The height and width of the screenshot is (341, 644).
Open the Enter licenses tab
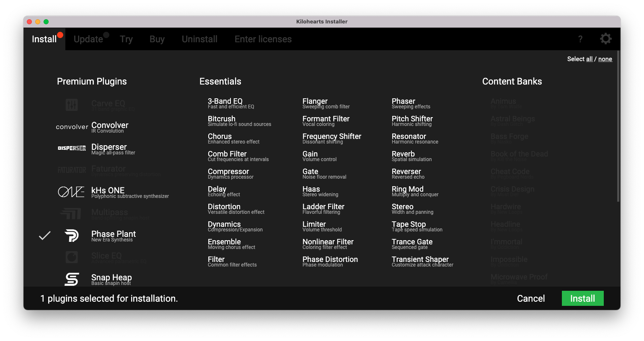point(263,39)
